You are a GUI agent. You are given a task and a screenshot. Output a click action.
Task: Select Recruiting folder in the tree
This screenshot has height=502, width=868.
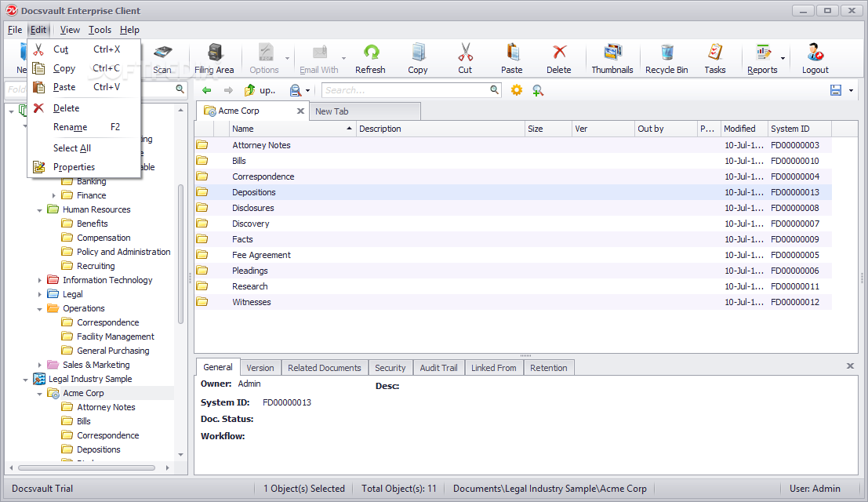95,266
